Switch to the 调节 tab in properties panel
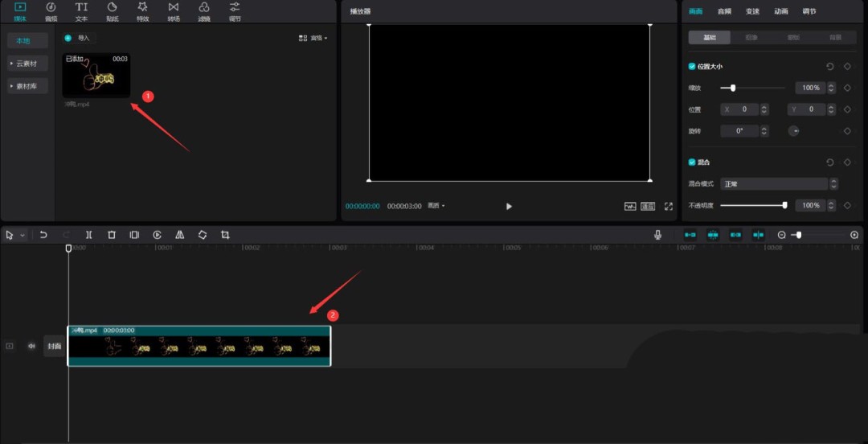This screenshot has width=868, height=444. pos(809,11)
